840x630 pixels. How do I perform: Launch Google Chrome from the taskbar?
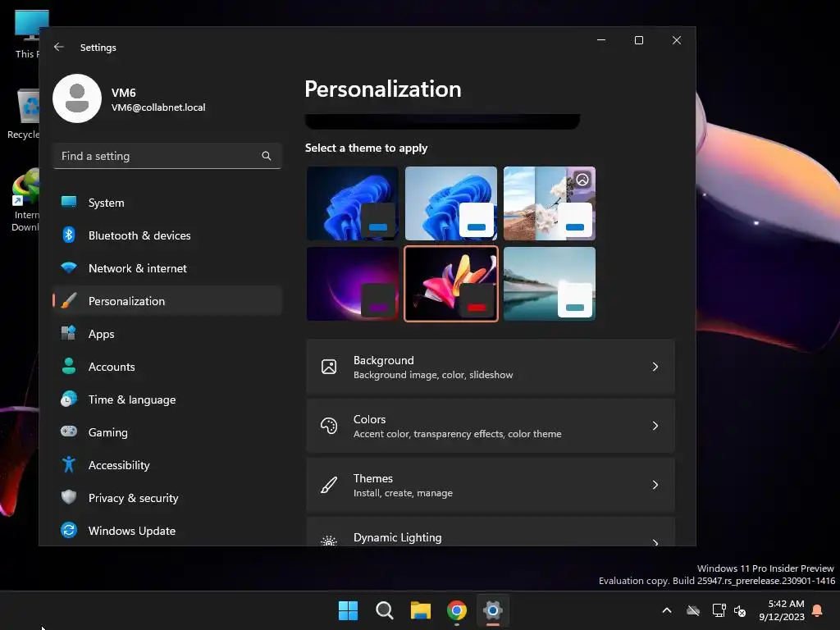coord(457,610)
